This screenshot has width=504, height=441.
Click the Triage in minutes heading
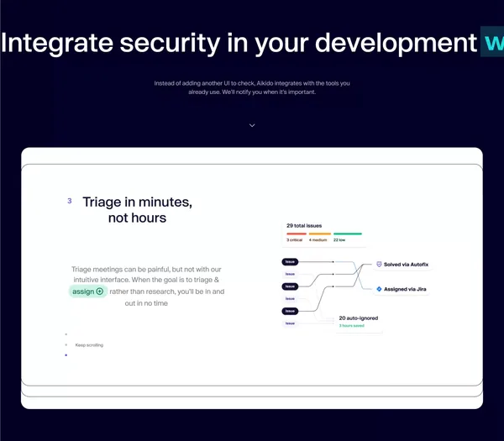137,210
